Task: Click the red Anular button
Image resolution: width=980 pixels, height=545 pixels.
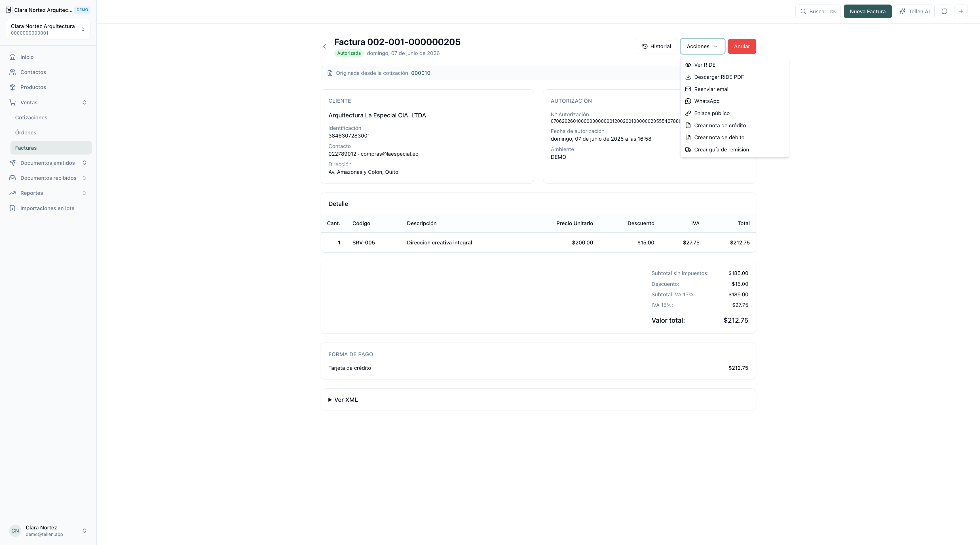Action: click(742, 47)
